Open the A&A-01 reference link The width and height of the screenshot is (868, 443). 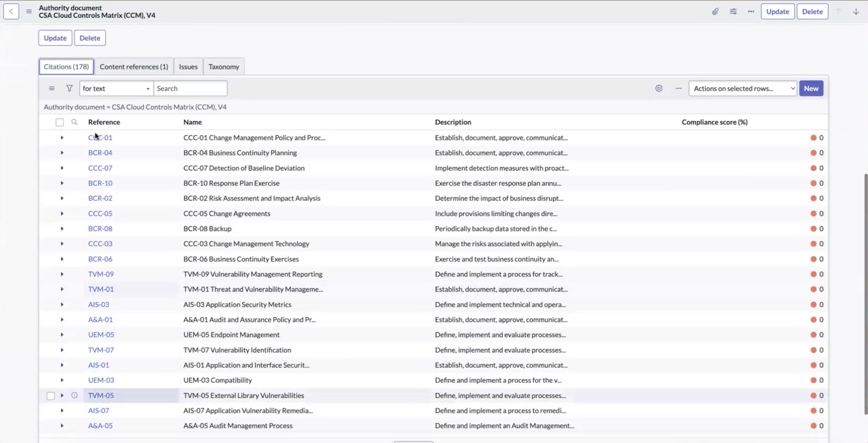[100, 320]
